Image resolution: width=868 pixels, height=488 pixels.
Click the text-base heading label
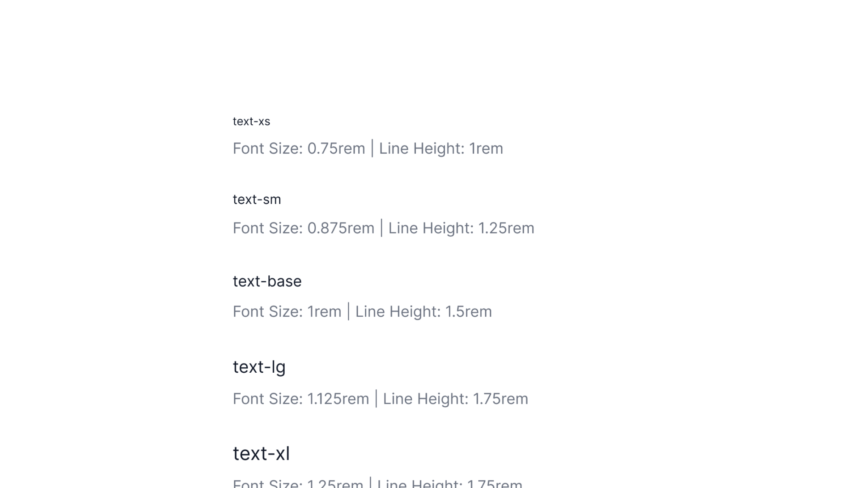[267, 282]
